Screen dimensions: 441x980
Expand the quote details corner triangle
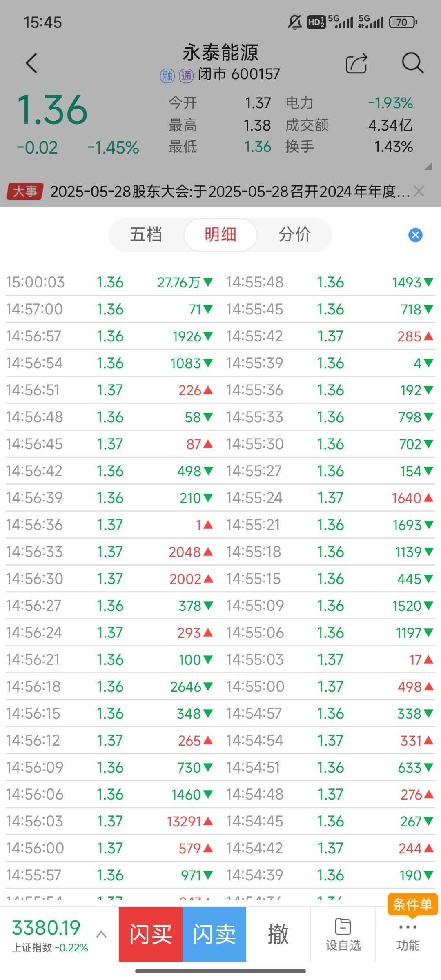coord(428,166)
